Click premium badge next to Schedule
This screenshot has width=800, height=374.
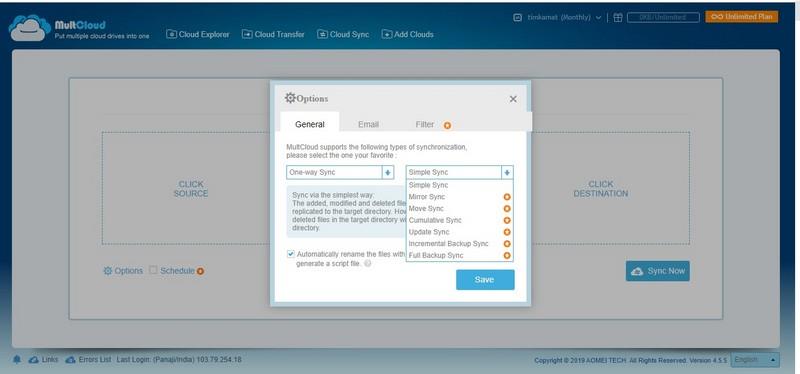point(201,271)
